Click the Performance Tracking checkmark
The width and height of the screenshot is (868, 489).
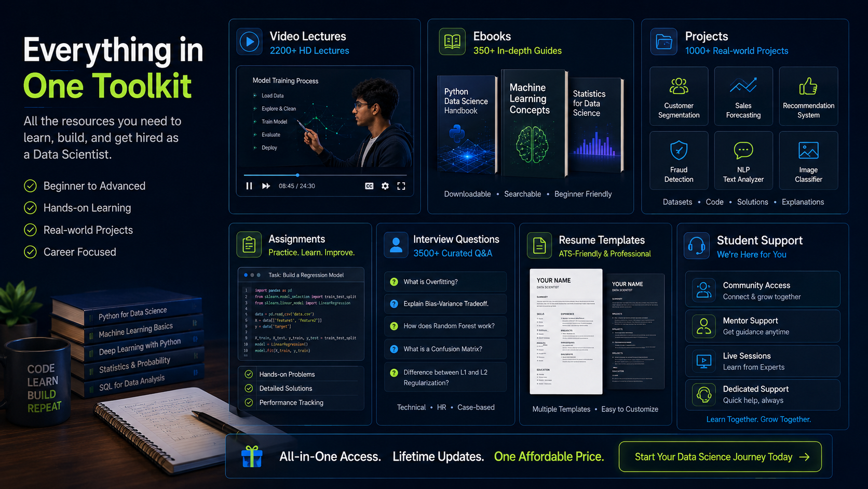(249, 403)
